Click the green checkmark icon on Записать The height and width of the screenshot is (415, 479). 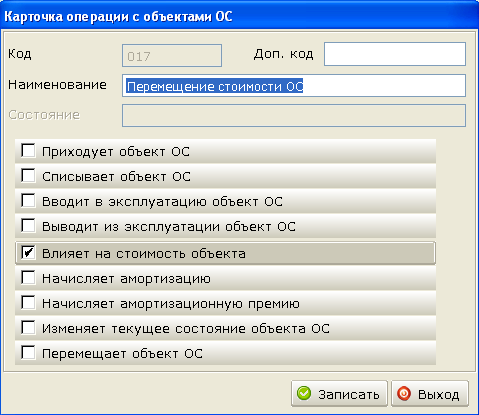click(304, 393)
